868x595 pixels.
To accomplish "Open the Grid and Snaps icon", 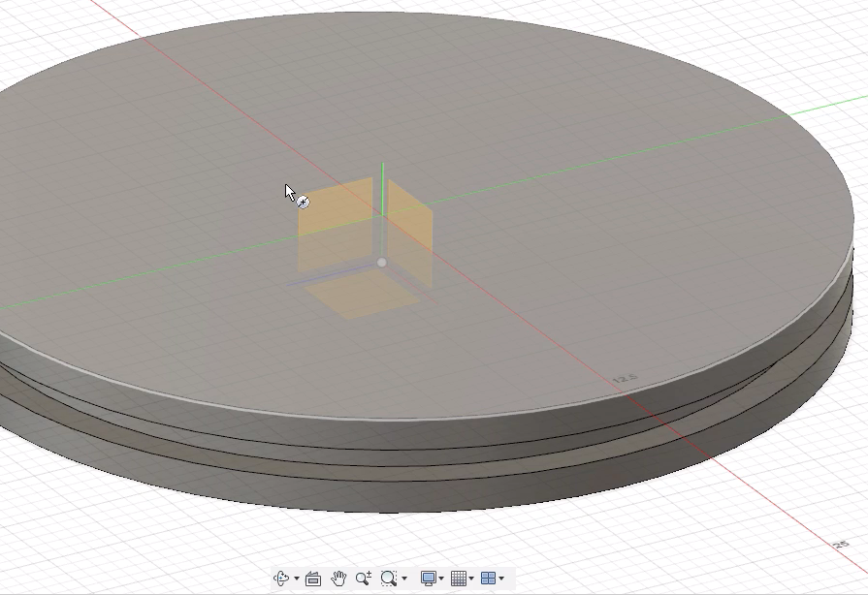I will [x=459, y=579].
